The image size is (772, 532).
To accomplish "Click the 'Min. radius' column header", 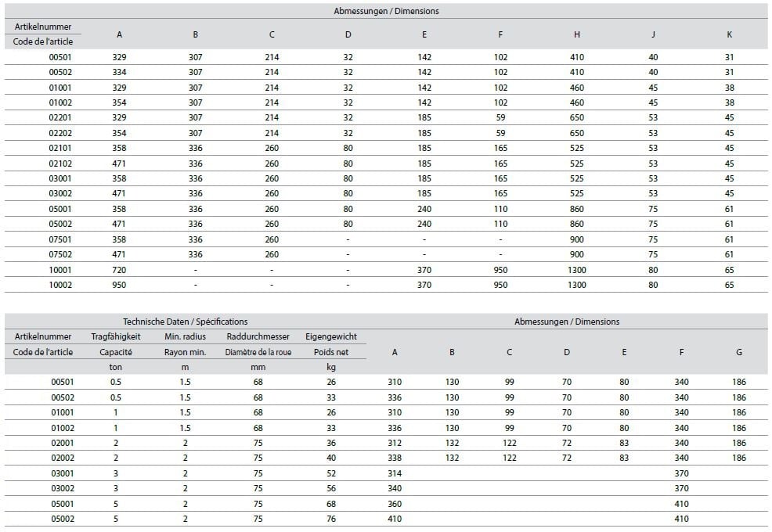I will [185, 336].
